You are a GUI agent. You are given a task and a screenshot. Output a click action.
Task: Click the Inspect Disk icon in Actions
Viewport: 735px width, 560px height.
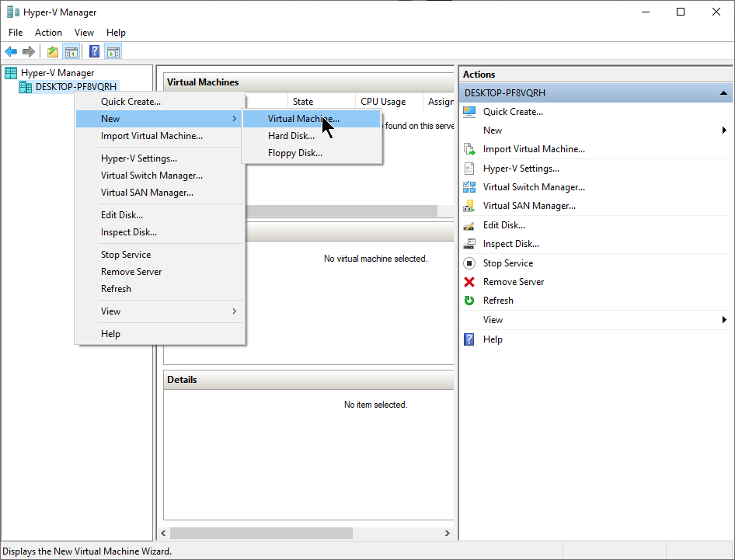pyautogui.click(x=469, y=244)
